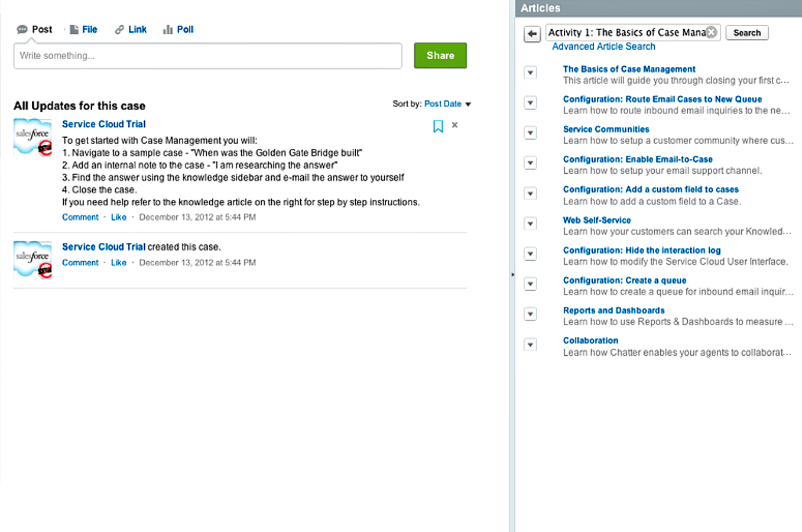The width and height of the screenshot is (802, 532).
Task: Choose the Poll tab
Action: point(178,30)
